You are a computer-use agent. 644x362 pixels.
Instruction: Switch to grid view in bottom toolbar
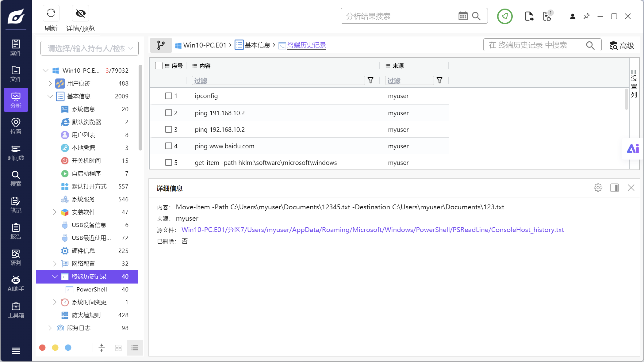tap(118, 348)
